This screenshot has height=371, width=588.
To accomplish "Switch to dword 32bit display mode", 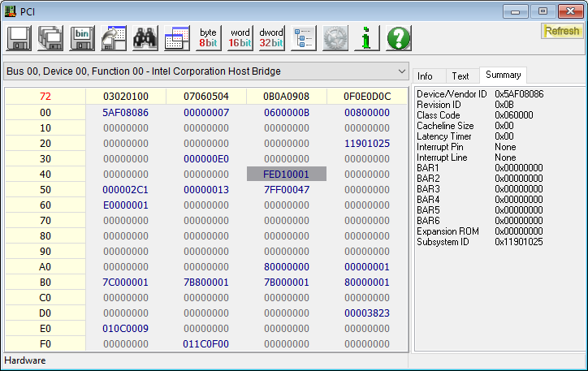I will [271, 37].
